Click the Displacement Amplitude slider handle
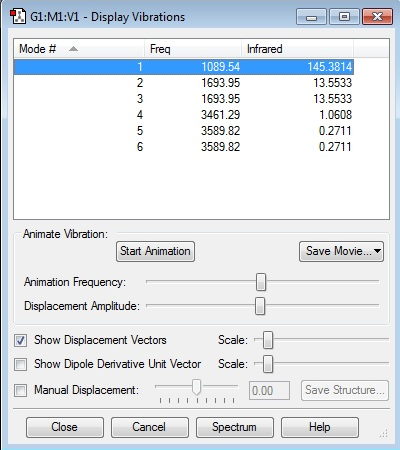 click(260, 306)
